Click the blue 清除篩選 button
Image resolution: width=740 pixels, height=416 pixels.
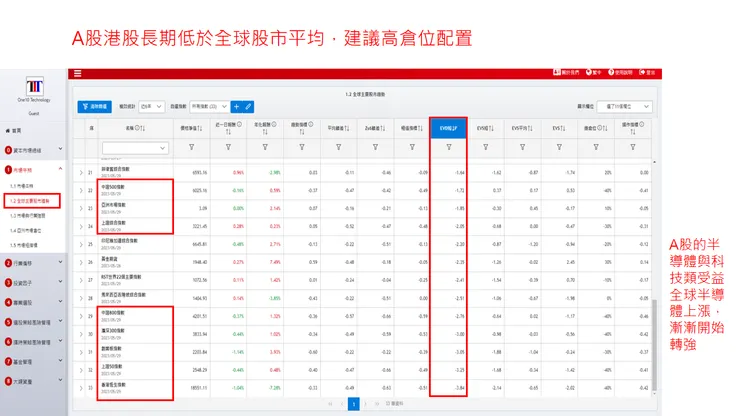(x=94, y=107)
